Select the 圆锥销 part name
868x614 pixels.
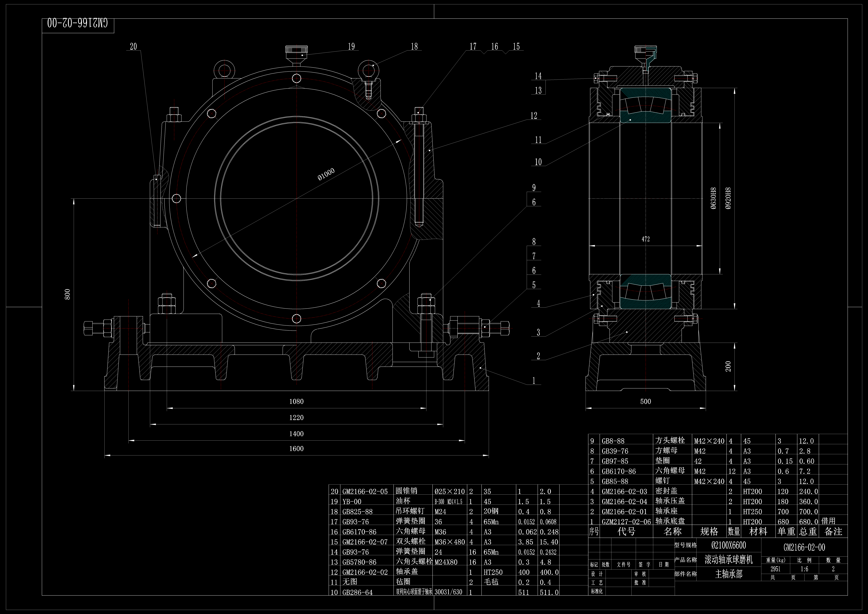406,491
